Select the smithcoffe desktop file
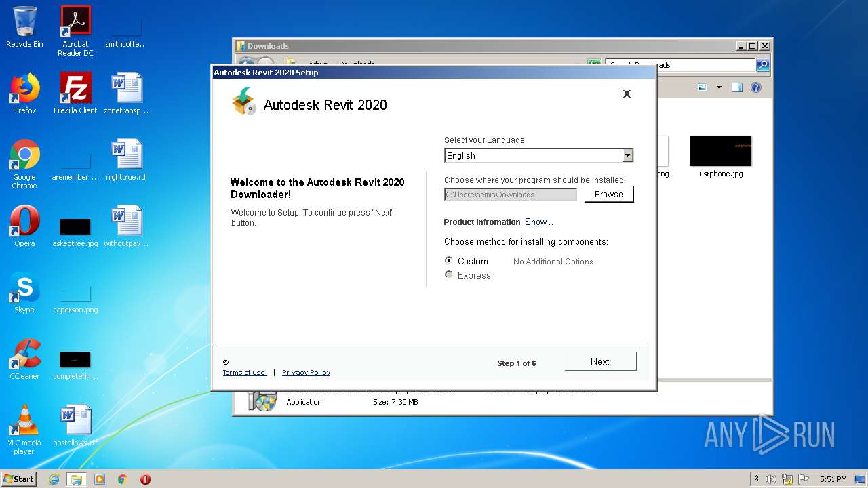This screenshot has height=488, width=868. pos(126,31)
